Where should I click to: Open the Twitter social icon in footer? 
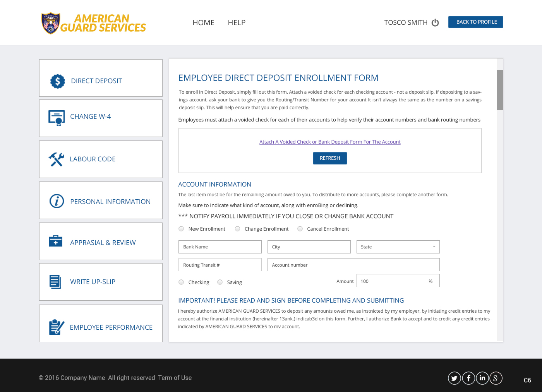[455, 378]
